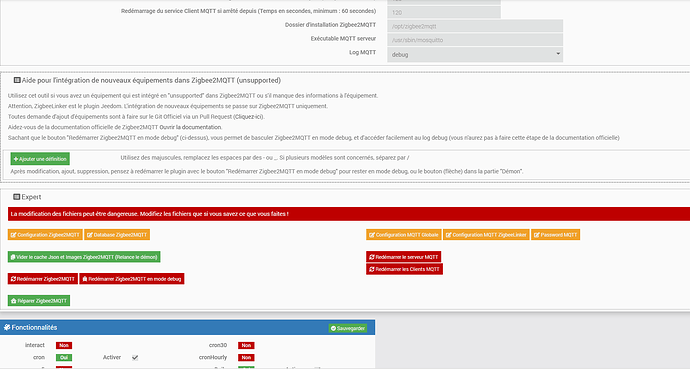Click the Dossier d'installation Zigbee2MQTT field
690x369 pixels.
coord(475,26)
